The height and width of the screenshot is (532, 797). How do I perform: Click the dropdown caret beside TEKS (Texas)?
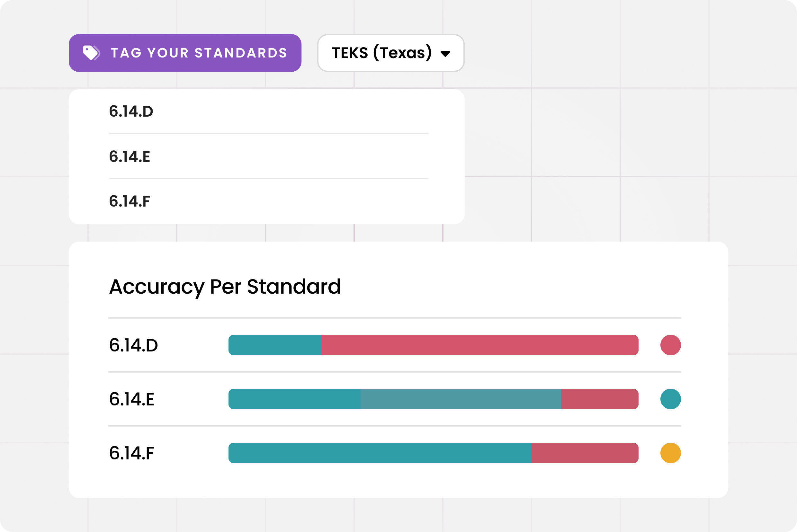point(445,54)
